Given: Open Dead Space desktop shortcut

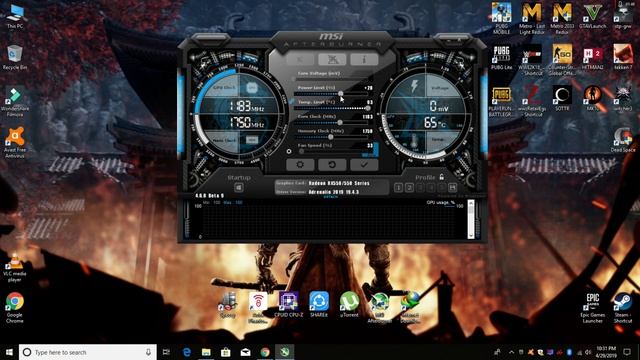Looking at the screenshot, I should pos(623,140).
